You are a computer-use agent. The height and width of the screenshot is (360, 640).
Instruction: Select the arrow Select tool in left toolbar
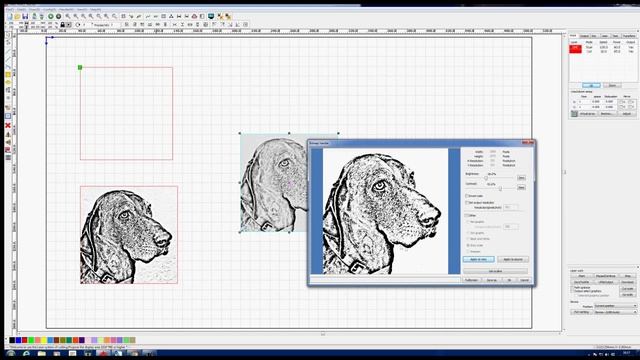pyautogui.click(x=8, y=36)
